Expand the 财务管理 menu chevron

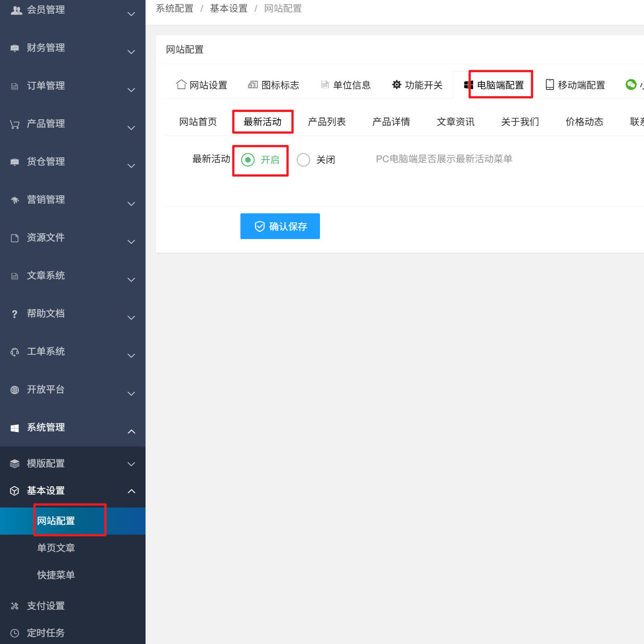point(131,52)
